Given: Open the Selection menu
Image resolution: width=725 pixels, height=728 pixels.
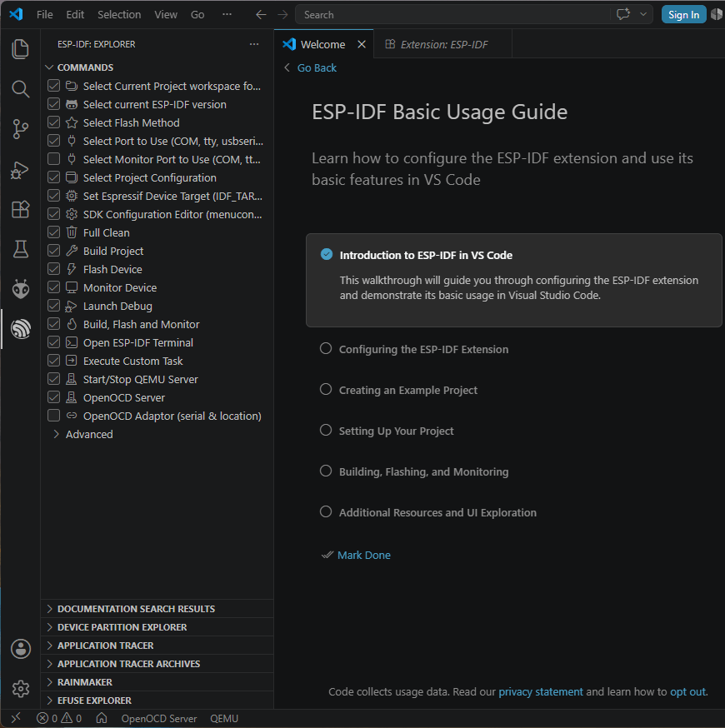Looking at the screenshot, I should click(119, 14).
